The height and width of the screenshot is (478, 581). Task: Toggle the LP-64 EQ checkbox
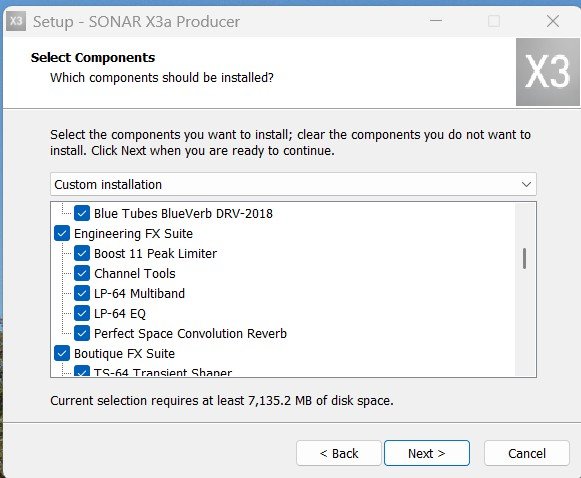click(x=82, y=313)
